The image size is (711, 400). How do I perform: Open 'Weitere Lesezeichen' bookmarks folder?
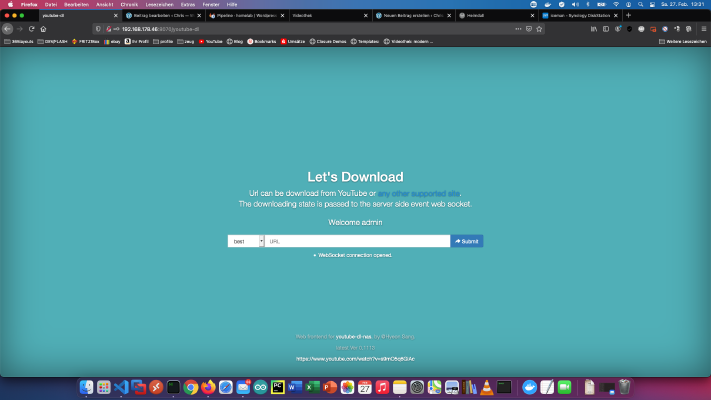coord(682,42)
